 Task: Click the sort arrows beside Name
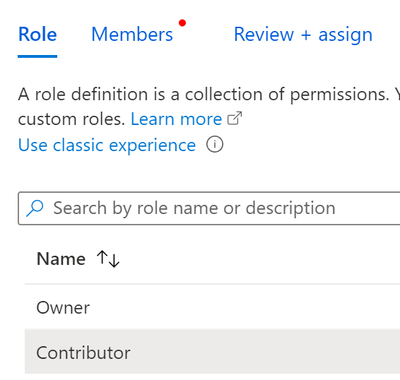click(108, 259)
